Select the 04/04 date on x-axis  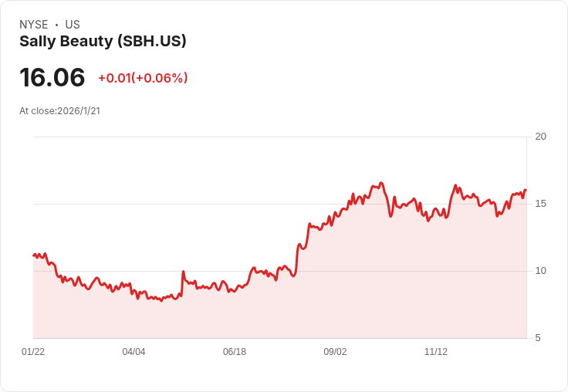[x=134, y=352]
